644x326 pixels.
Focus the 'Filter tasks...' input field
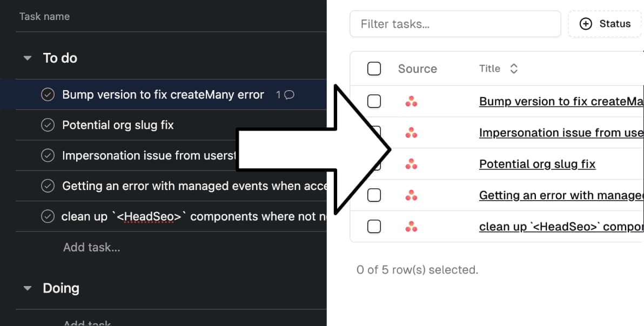point(455,24)
